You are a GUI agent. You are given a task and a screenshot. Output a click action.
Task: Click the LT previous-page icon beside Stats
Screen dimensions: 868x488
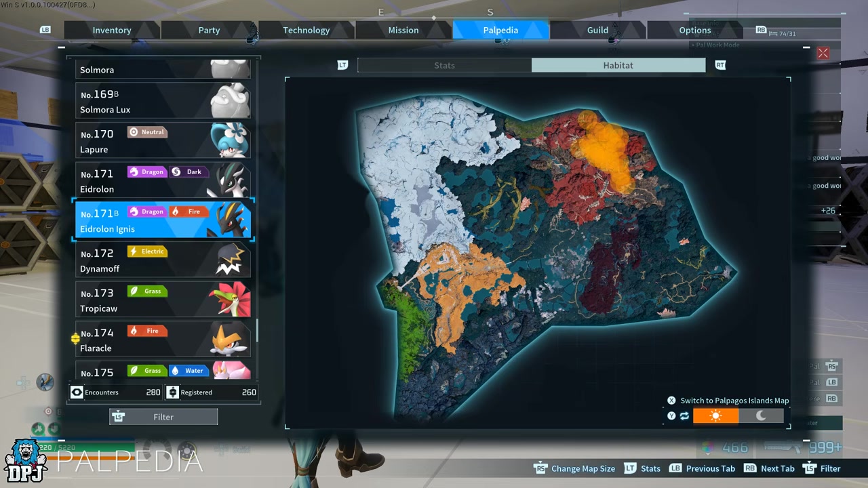tap(343, 65)
